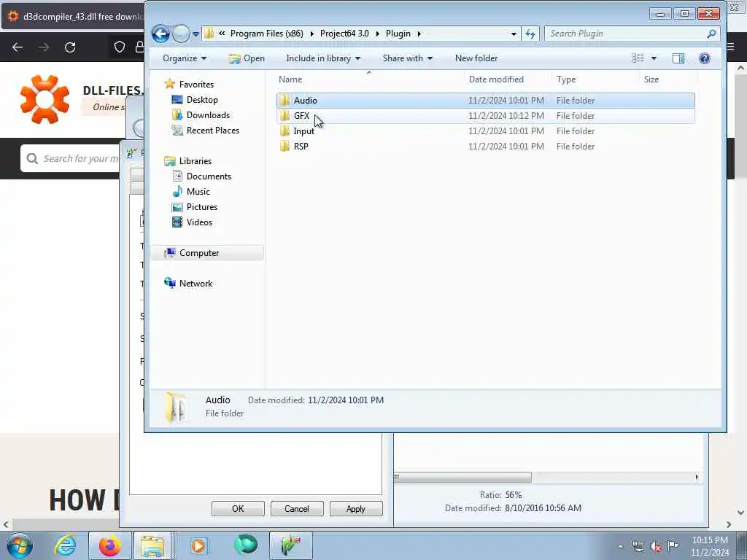
Task: Launch Internet Explorer from taskbar
Action: click(65, 545)
